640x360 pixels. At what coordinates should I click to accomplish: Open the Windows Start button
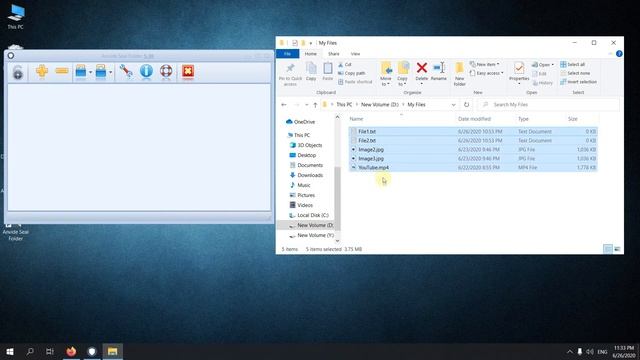point(10,351)
